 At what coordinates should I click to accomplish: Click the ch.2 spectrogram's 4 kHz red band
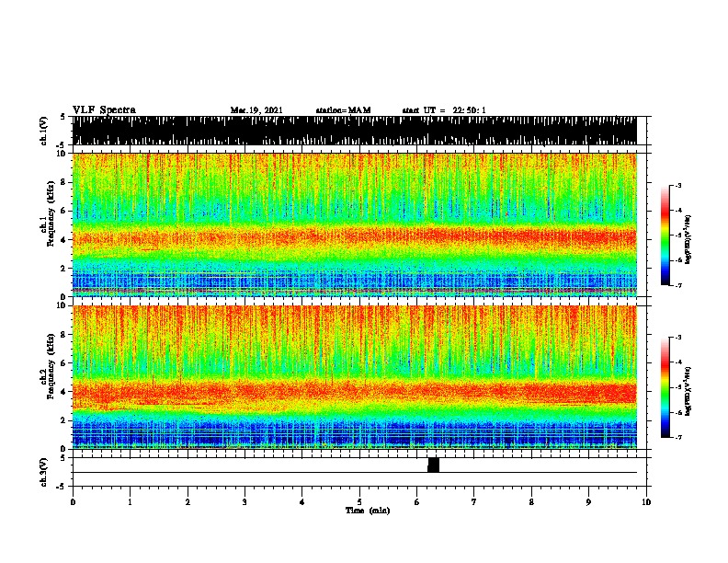pos(355,391)
